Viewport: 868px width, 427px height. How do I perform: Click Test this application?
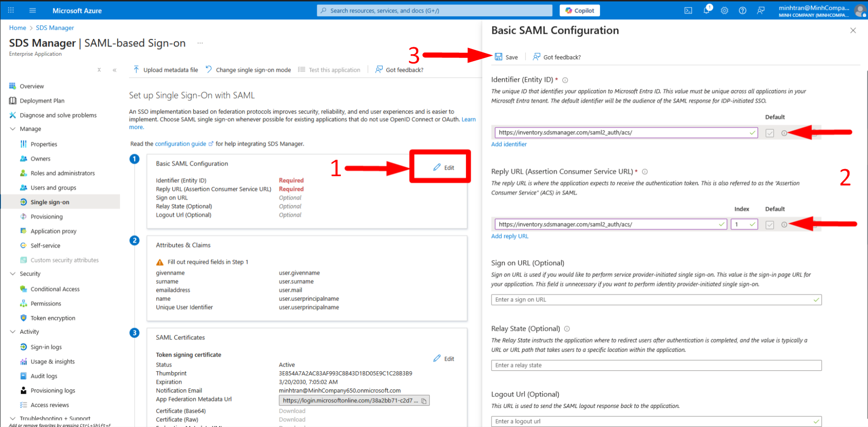pos(329,70)
